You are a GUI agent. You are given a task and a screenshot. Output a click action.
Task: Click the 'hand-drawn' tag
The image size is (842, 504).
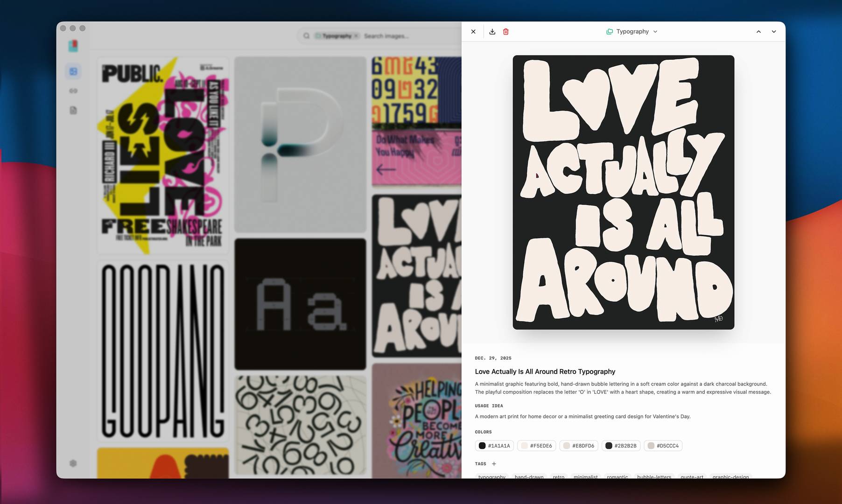tap(529, 476)
